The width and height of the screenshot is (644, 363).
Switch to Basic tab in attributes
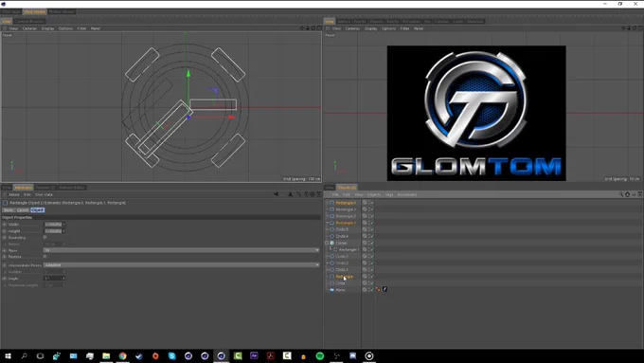9,210
